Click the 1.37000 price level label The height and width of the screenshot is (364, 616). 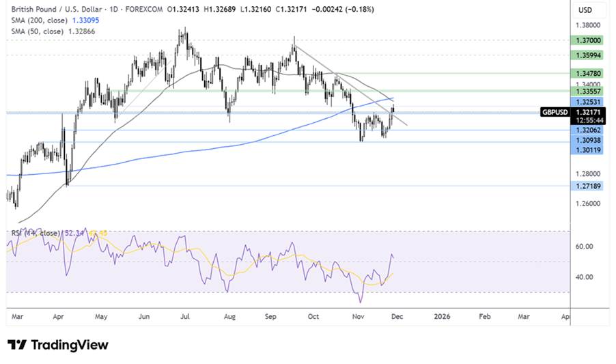pyautogui.click(x=589, y=40)
